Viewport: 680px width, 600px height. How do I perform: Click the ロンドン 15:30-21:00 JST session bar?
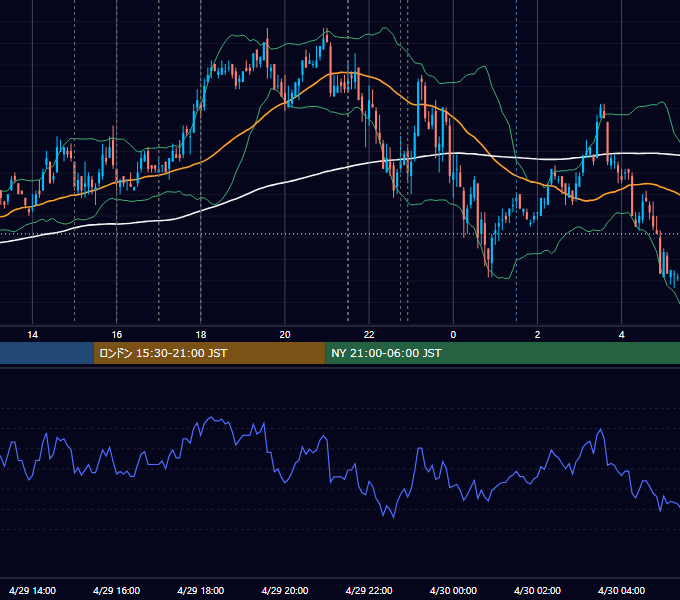pyautogui.click(x=209, y=353)
